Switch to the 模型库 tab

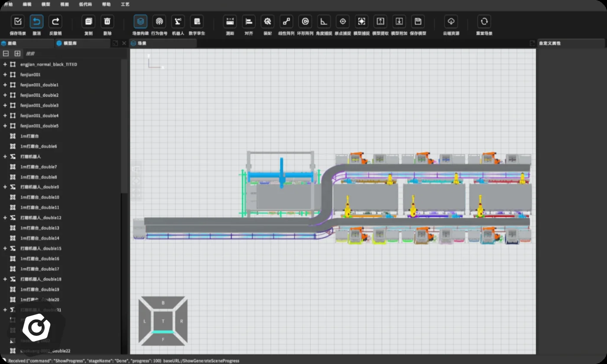(x=82, y=43)
